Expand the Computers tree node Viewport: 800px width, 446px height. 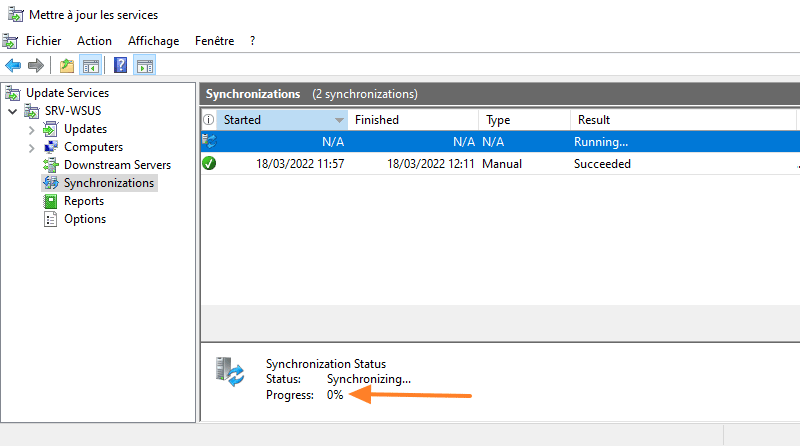click(x=32, y=147)
